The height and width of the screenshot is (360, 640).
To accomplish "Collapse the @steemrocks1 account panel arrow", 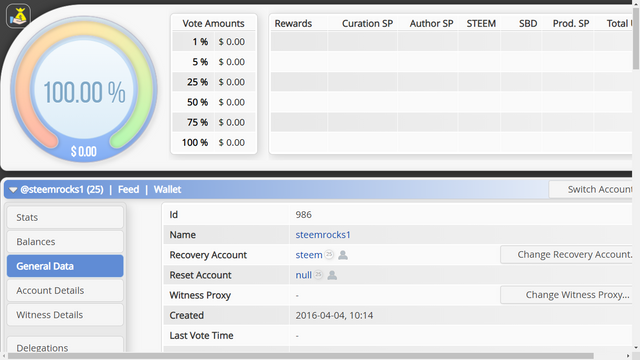I will point(13,190).
